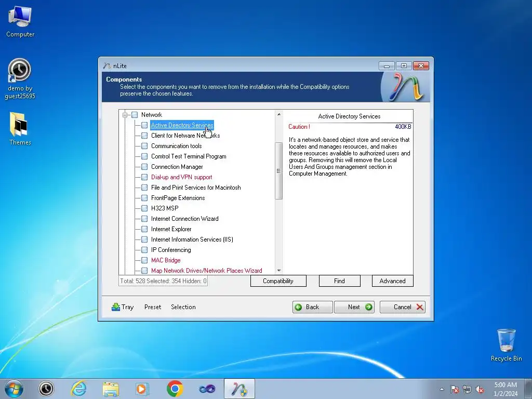Image resolution: width=532 pixels, height=399 pixels.
Task: Open the Compatibility options
Action: click(x=278, y=281)
